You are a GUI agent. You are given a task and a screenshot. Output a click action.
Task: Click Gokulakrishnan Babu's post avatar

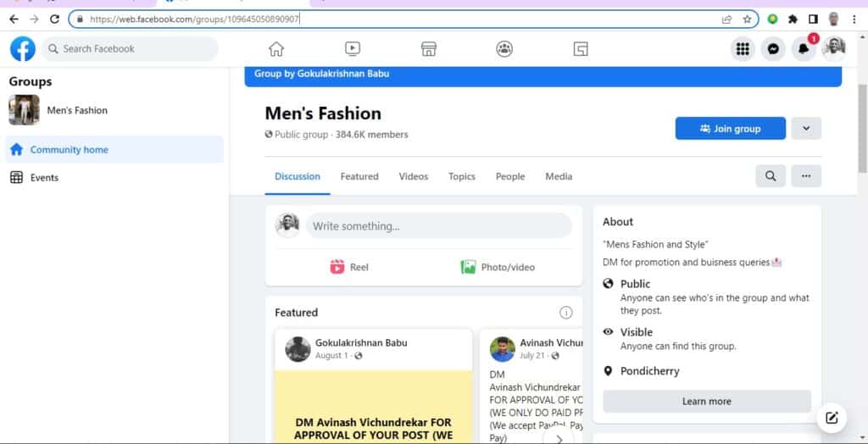point(298,349)
